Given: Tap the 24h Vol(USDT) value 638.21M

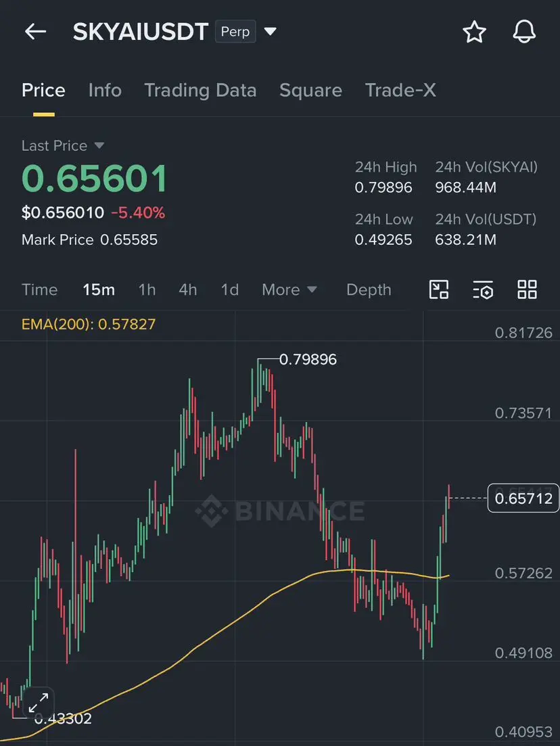Looking at the screenshot, I should 465,240.
